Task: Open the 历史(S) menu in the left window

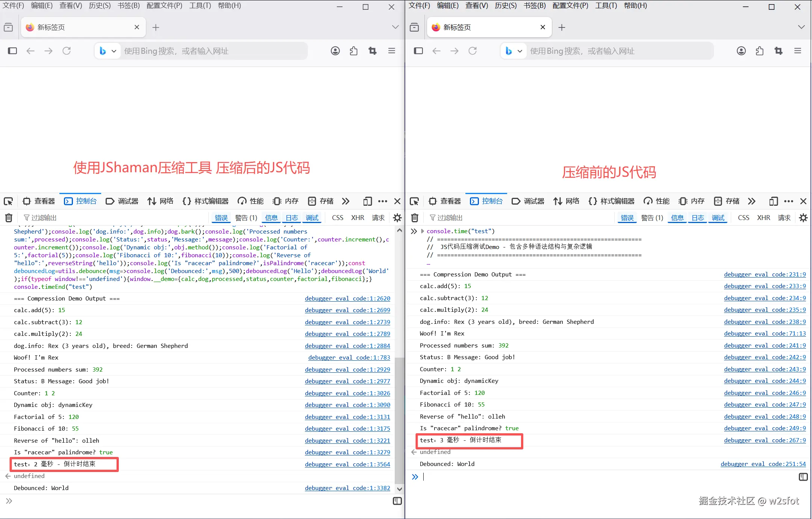Action: coord(100,6)
